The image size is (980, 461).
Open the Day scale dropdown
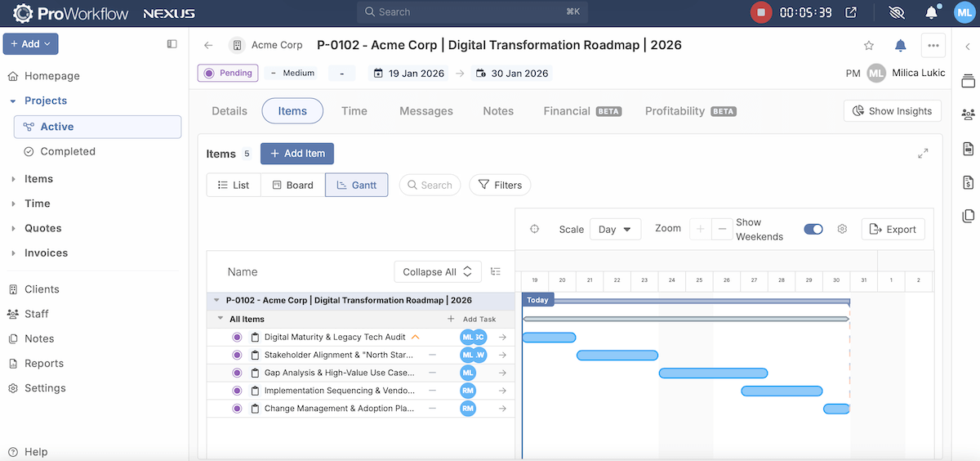[615, 230]
